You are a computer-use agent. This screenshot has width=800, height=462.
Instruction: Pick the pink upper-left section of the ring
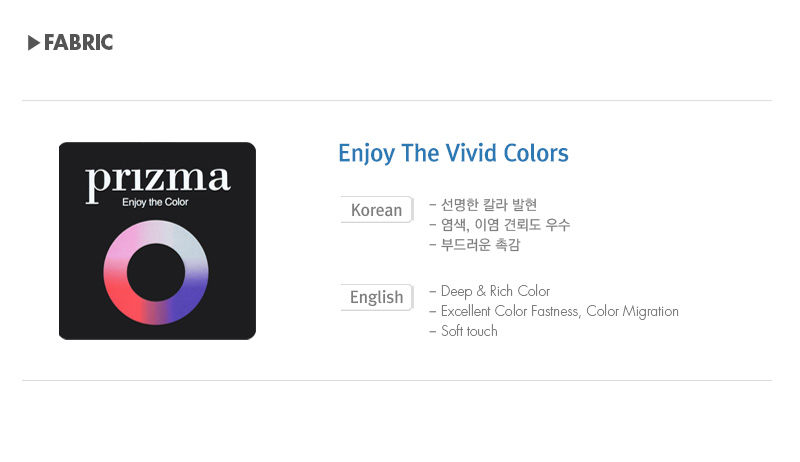122,244
